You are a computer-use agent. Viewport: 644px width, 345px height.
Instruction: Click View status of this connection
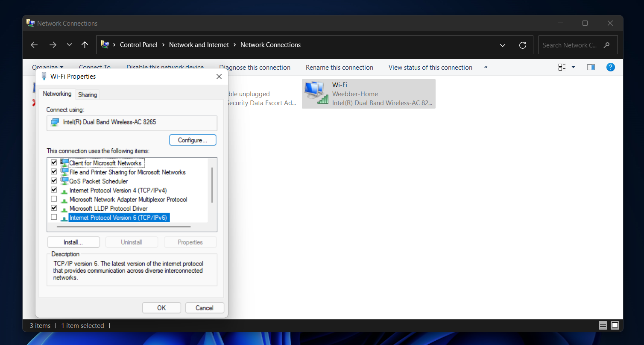pos(430,68)
